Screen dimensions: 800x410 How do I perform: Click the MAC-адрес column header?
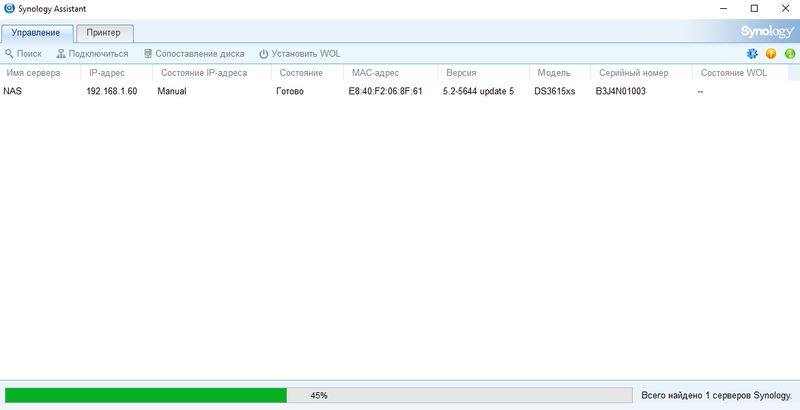[x=376, y=73]
